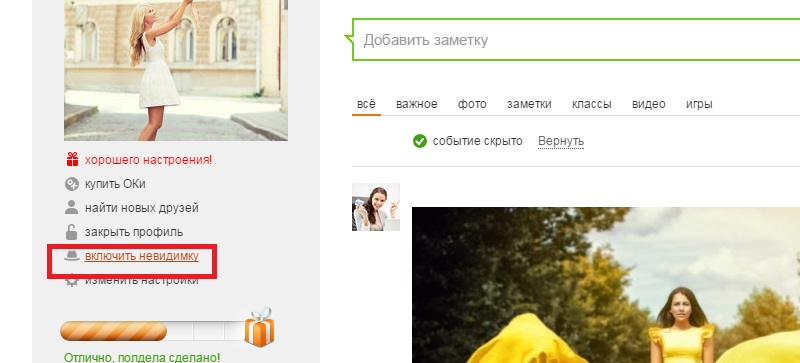
Task: Click the padlock icon beside закрыть профиль
Action: 71,232
